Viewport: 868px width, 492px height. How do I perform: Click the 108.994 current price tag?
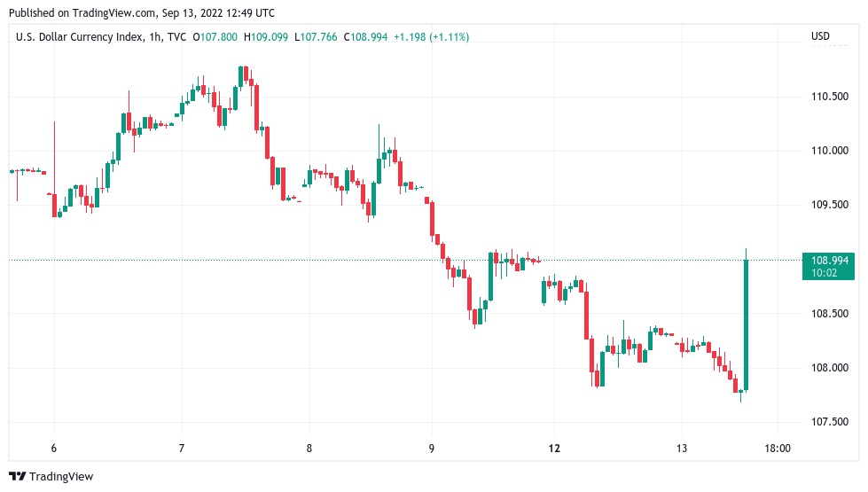(x=828, y=266)
